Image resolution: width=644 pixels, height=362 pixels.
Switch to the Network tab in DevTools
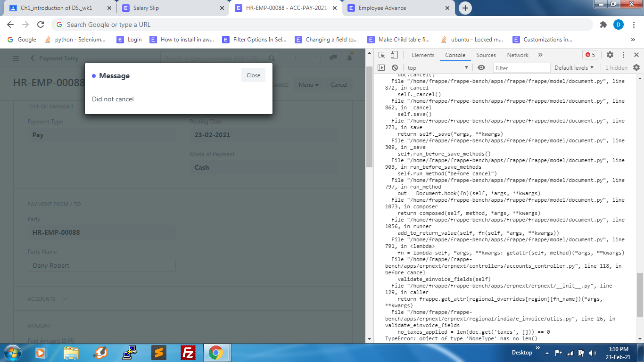coord(517,55)
